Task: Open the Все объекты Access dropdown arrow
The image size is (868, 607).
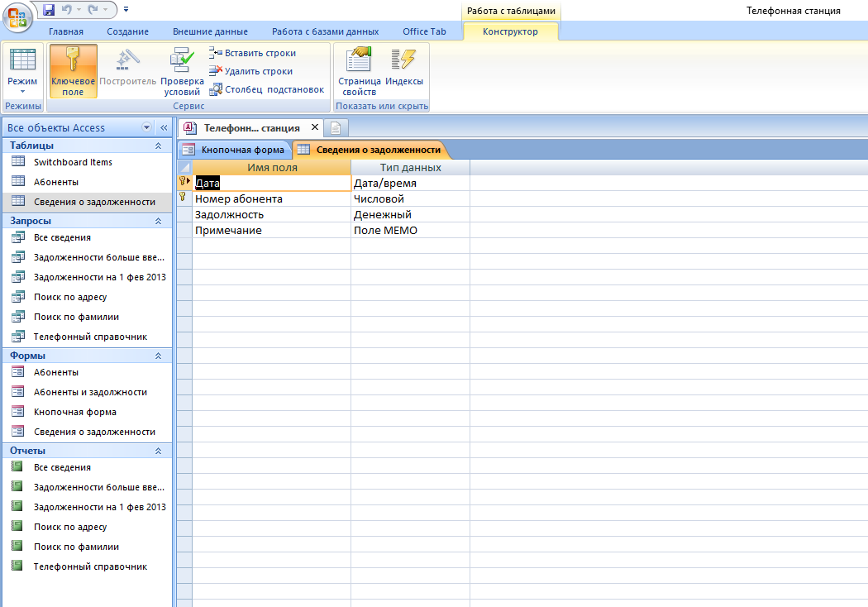Action: (146, 127)
